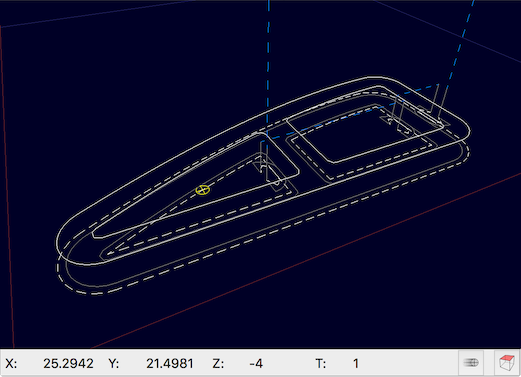This screenshot has width=521, height=377.
Task: Click the "Y:" coordinate label
Action: click(114, 363)
